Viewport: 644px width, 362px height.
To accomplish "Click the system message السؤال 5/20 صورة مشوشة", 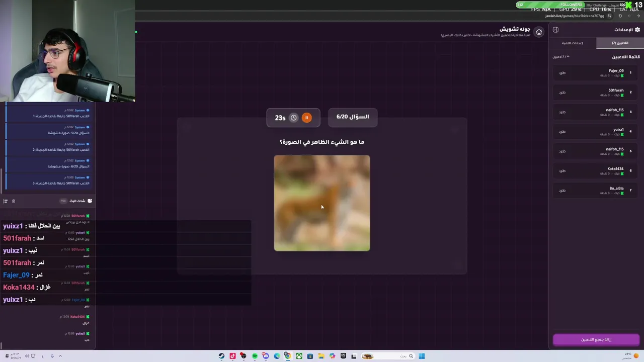I will [x=68, y=133].
